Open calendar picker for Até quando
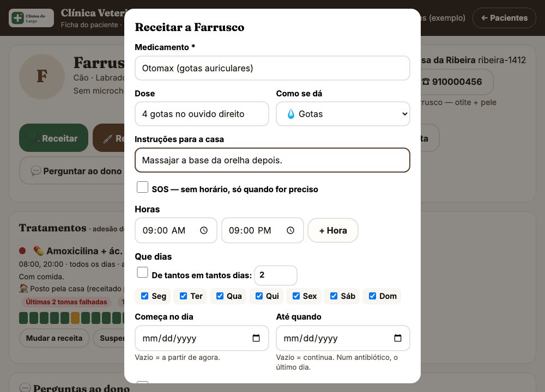This screenshot has width=545, height=392. tap(398, 338)
